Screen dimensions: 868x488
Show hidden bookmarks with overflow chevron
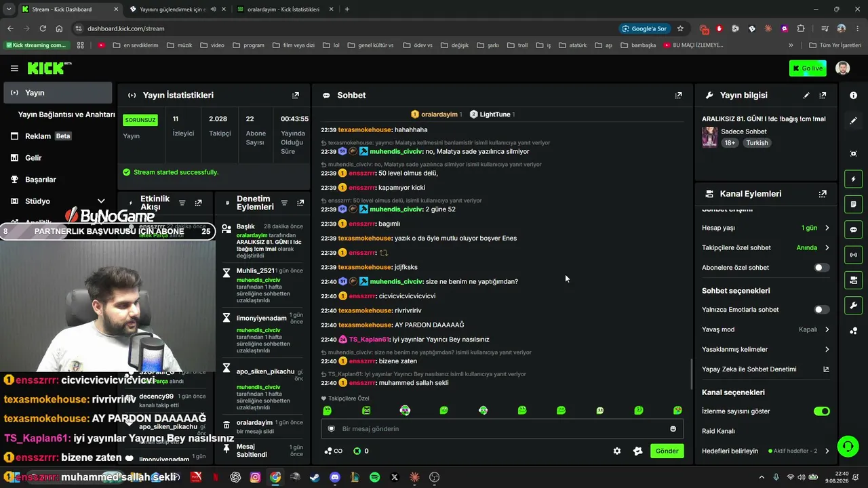(791, 45)
